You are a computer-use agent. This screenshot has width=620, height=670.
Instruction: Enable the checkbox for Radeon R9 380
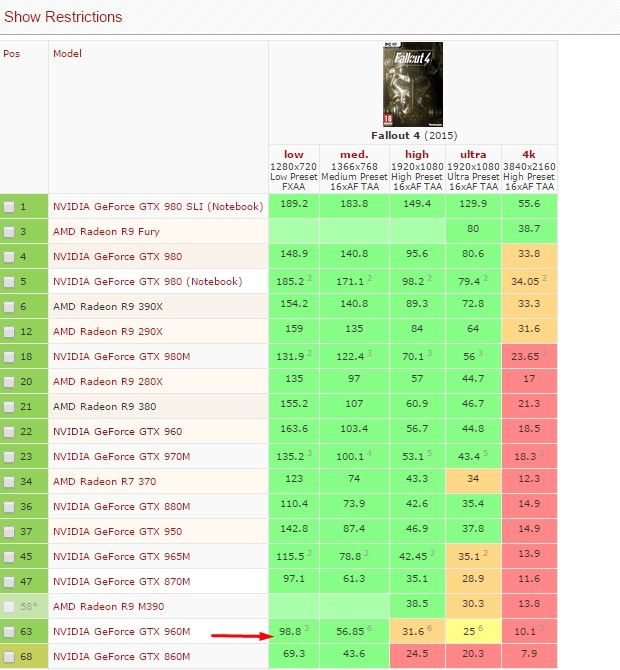[x=9, y=407]
